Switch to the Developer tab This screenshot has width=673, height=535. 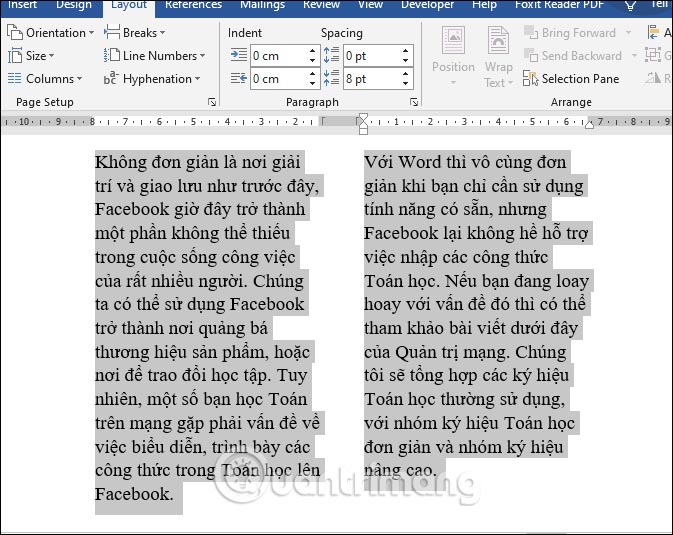click(427, 5)
